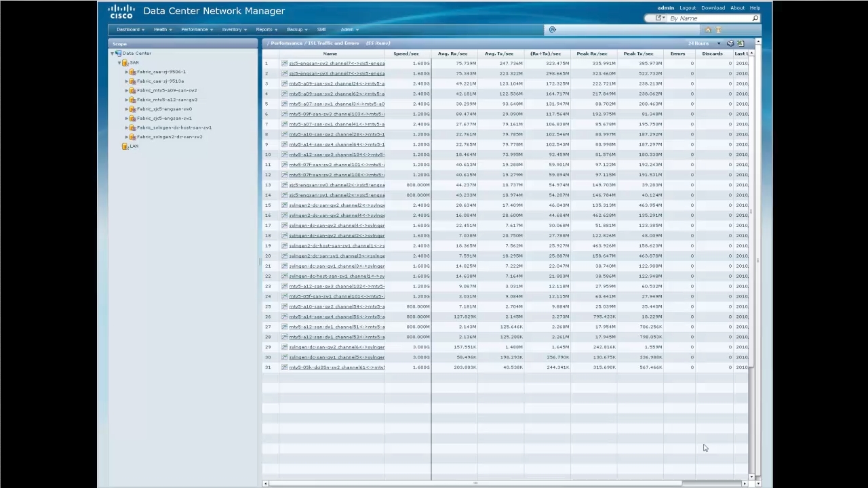
Task: Click the horizontal scrollbar right arrow
Action: [745, 483]
